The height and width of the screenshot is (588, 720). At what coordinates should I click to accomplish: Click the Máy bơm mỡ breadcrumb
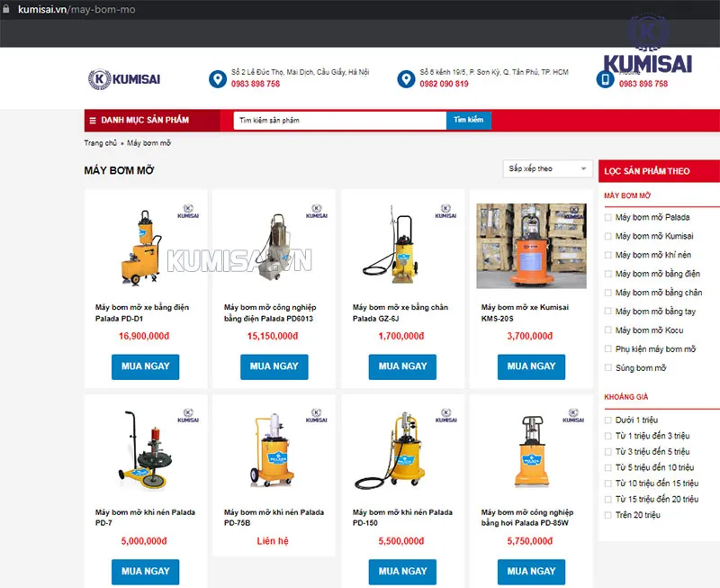click(x=148, y=143)
